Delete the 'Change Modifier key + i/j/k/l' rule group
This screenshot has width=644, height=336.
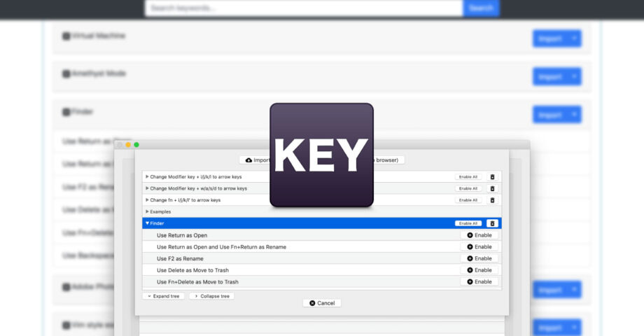(492, 177)
